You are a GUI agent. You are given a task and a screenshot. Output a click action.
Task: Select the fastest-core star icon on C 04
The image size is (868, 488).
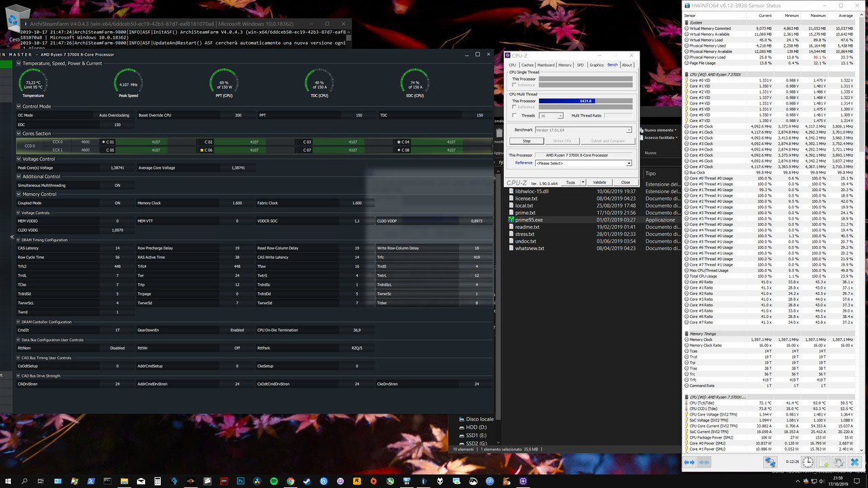pos(399,142)
